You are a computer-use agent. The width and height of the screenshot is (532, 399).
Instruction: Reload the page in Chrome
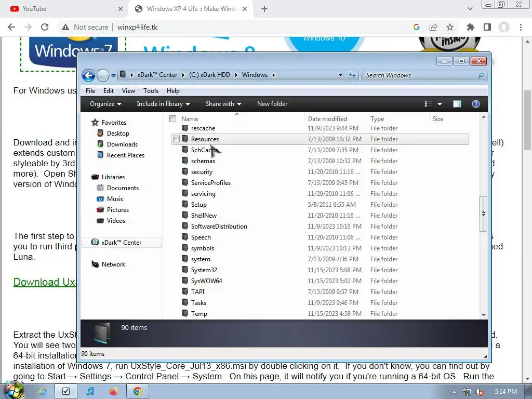pyautogui.click(x=45, y=27)
